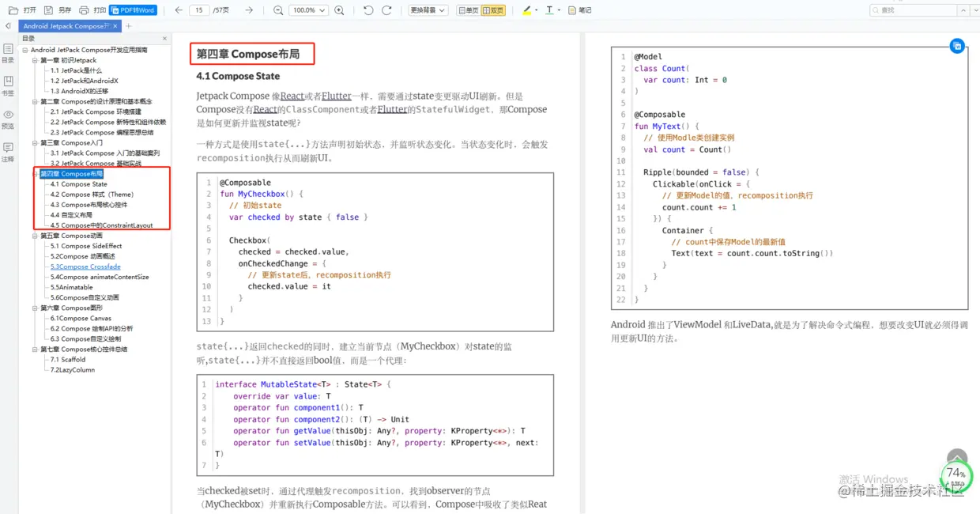Collapse the root Android JetPack Compose开发应用指南 node
This screenshot has height=514, width=980.
pos(25,50)
